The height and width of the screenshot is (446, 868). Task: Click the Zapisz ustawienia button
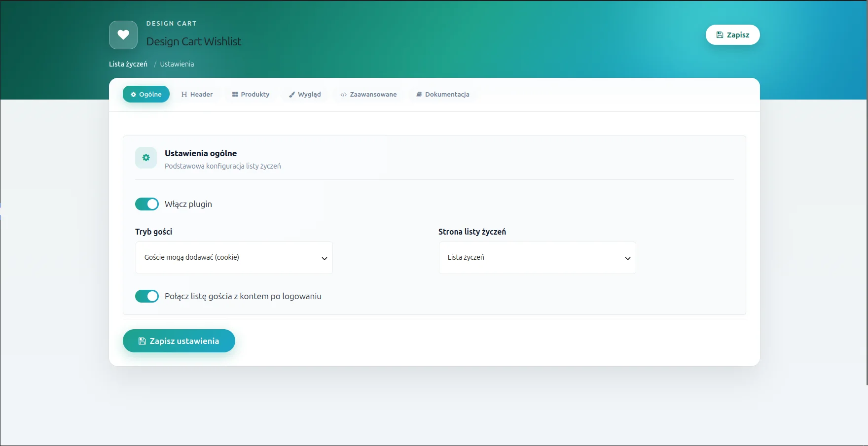[x=179, y=341]
